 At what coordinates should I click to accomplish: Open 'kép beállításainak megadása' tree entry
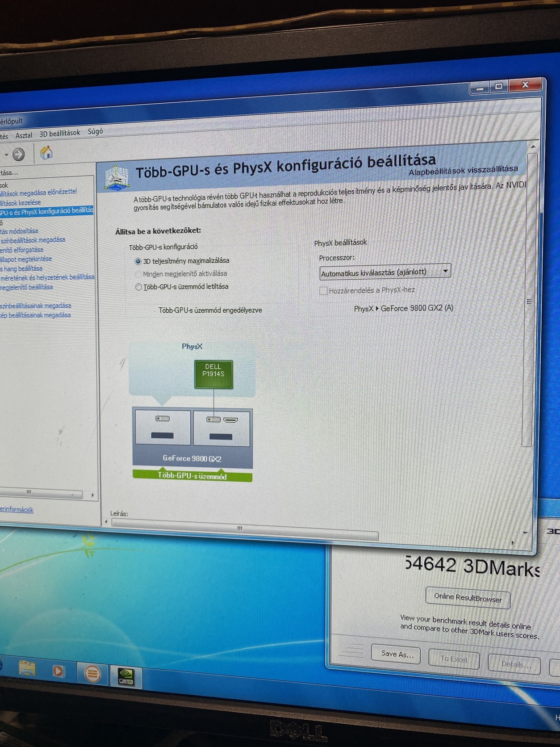coord(35,315)
